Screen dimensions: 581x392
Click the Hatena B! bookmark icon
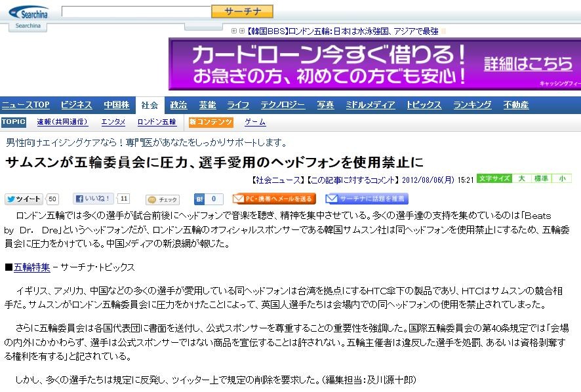199,199
